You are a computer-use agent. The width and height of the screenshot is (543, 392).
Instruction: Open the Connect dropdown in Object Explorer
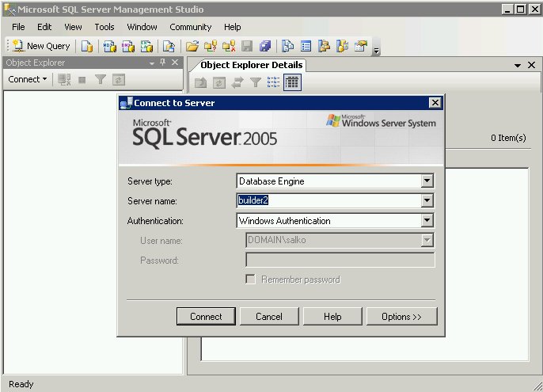(28, 79)
